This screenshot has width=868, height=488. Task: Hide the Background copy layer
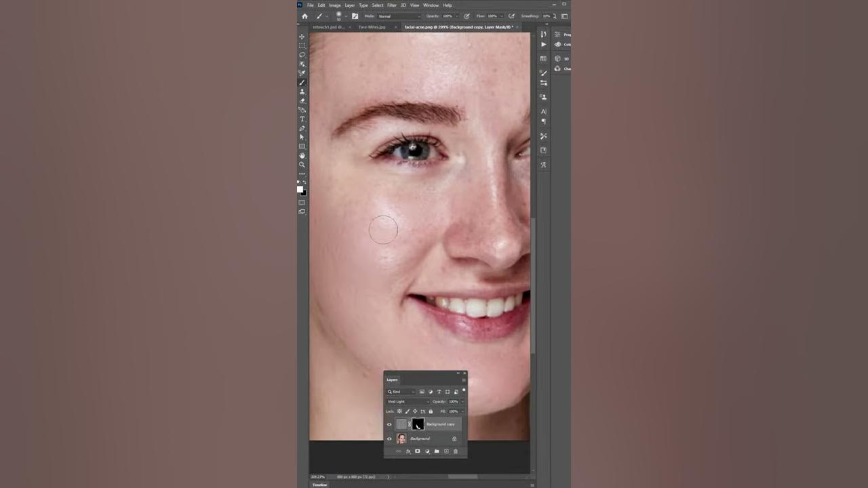(x=389, y=424)
